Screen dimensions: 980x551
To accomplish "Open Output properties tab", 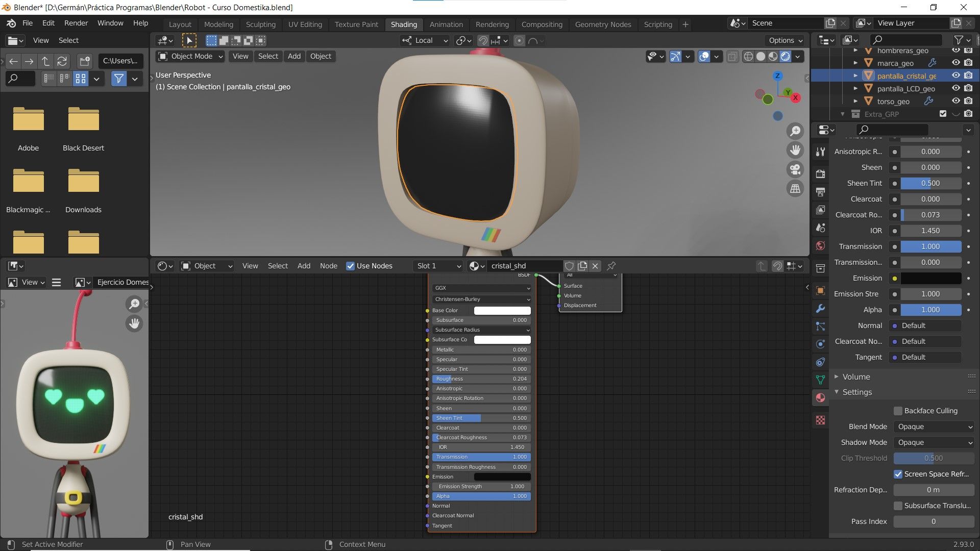I will (820, 192).
